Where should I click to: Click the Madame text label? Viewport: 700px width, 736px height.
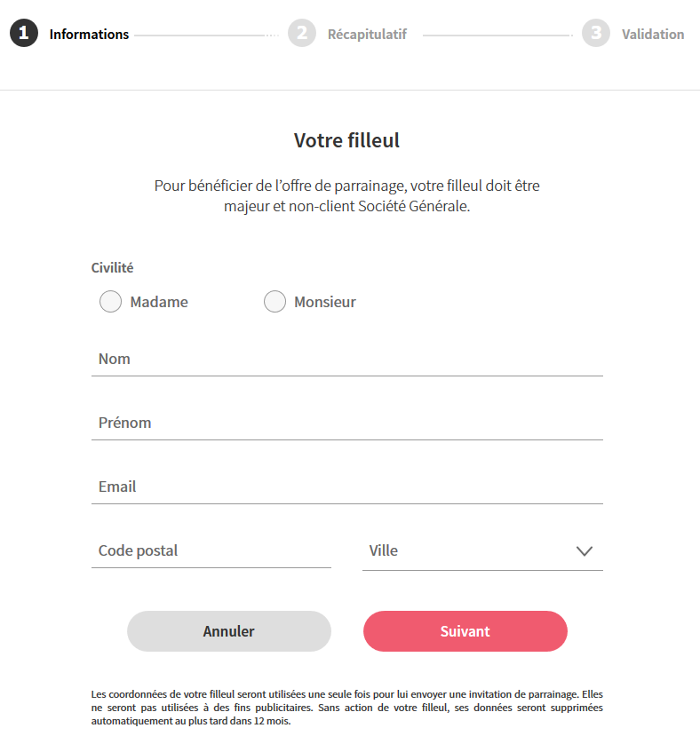click(x=159, y=302)
